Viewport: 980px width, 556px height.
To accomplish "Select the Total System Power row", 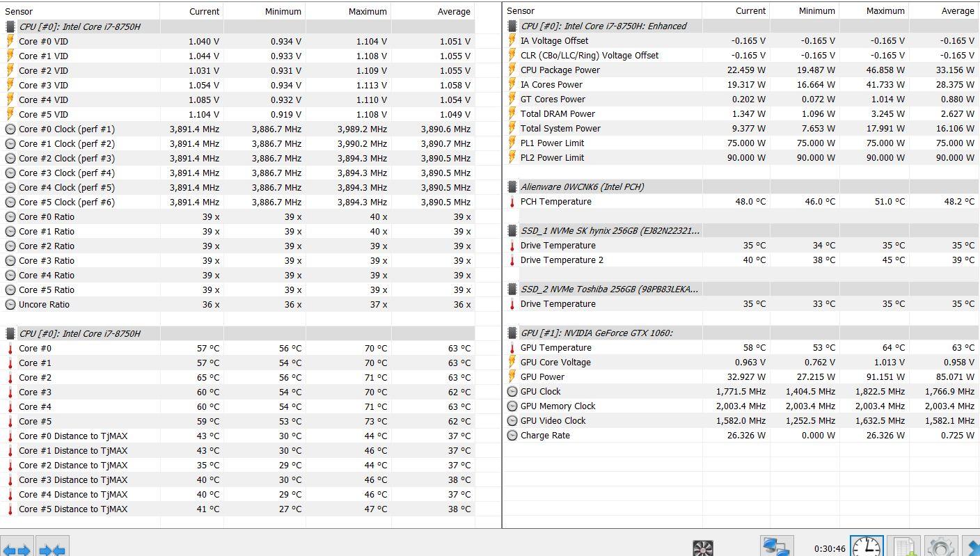I will [741, 128].
